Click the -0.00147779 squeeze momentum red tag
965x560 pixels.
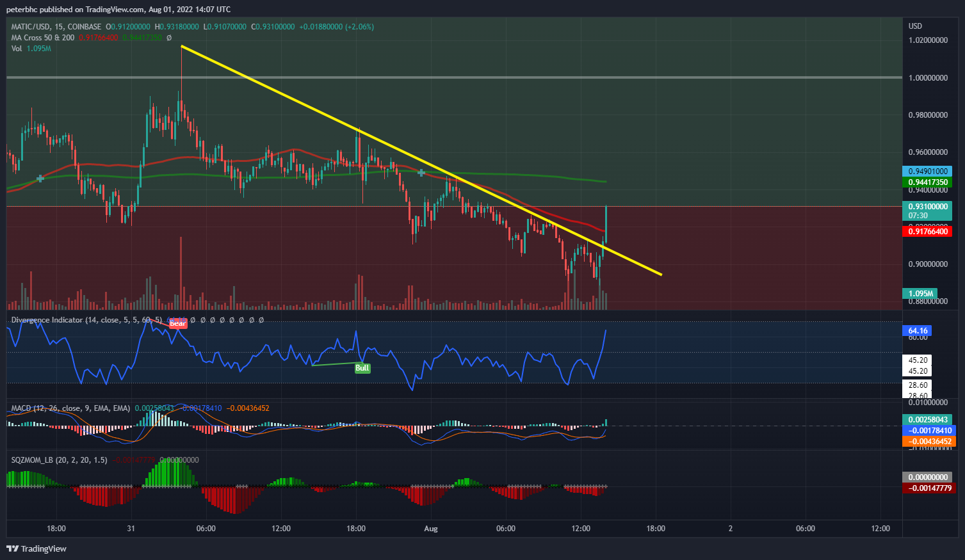pyautogui.click(x=929, y=488)
